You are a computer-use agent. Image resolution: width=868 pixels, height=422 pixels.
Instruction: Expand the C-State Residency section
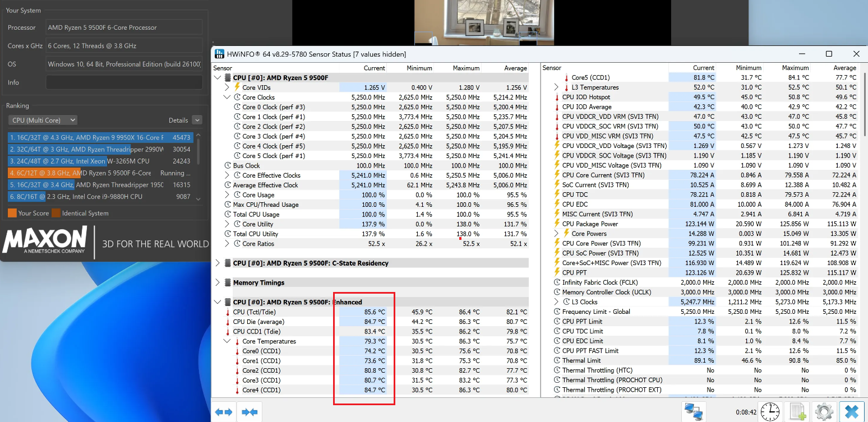[218, 263]
